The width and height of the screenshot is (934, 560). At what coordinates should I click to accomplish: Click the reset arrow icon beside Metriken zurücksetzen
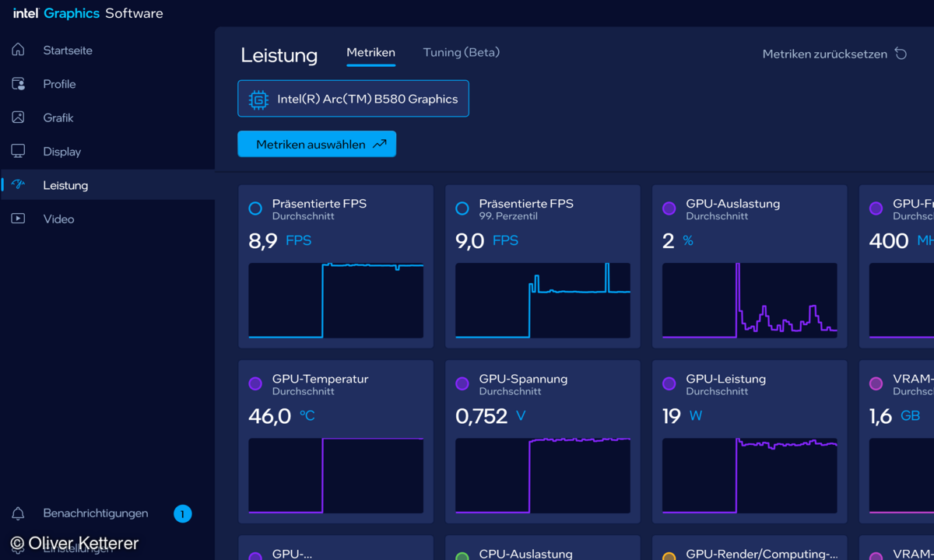[901, 54]
